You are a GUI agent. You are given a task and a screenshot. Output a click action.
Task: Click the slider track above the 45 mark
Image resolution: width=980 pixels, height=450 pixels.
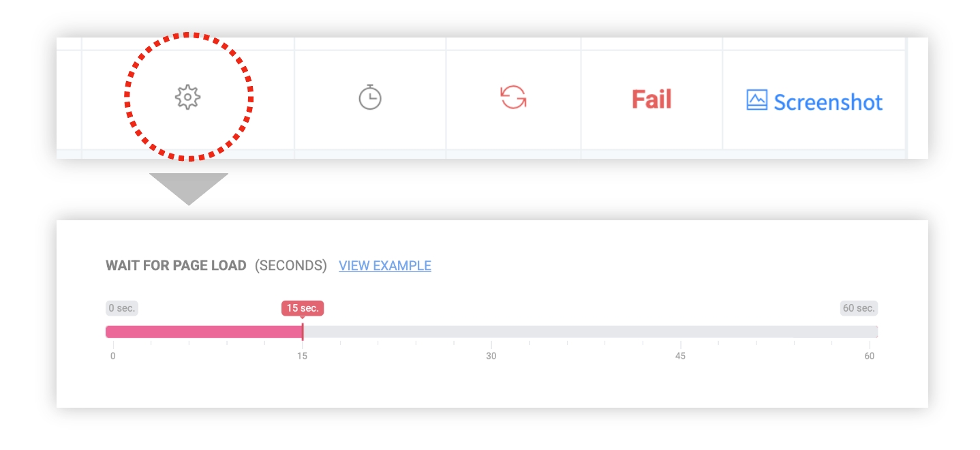[680, 332]
